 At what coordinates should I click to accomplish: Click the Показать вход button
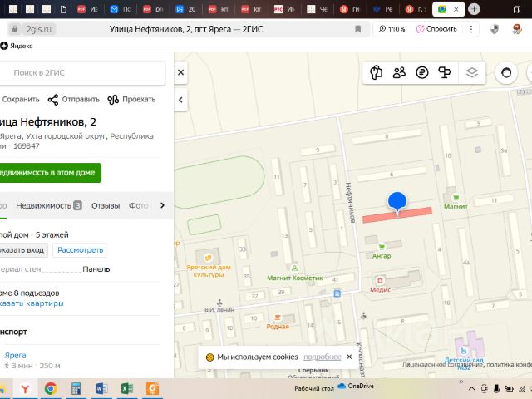point(24,250)
